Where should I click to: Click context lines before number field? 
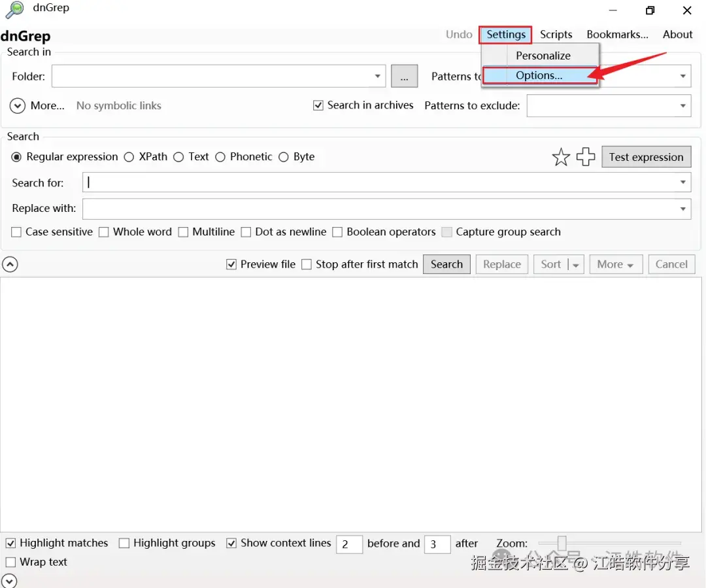[349, 544]
